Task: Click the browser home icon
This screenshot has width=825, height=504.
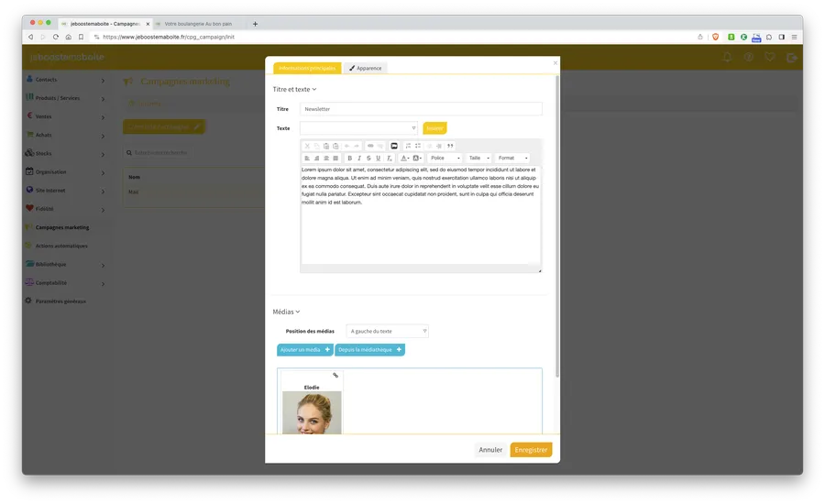Action: pos(69,37)
